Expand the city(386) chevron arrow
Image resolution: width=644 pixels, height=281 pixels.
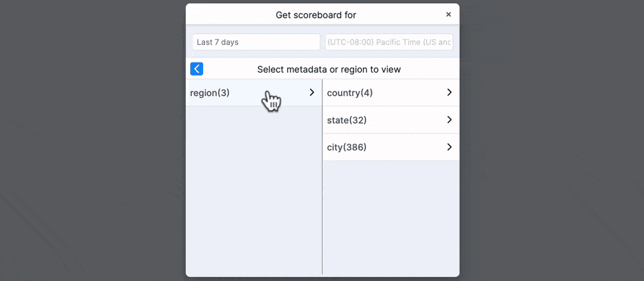[x=449, y=147]
